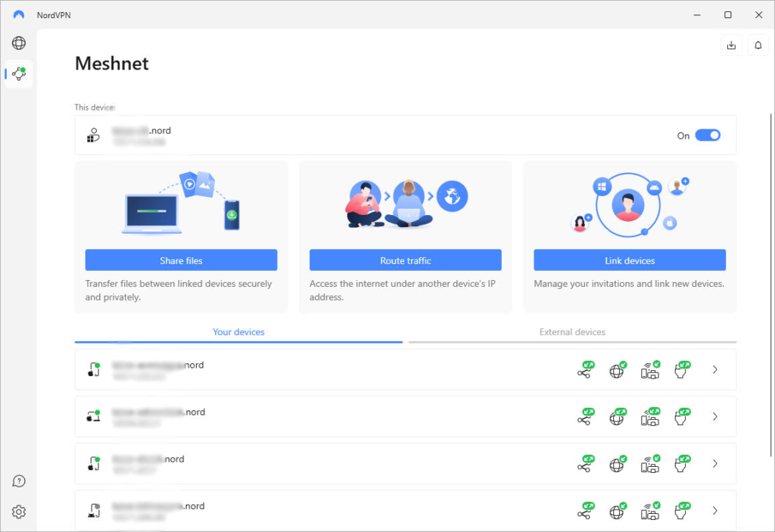Expand the second device row chevron
775x532 pixels.
(x=714, y=416)
